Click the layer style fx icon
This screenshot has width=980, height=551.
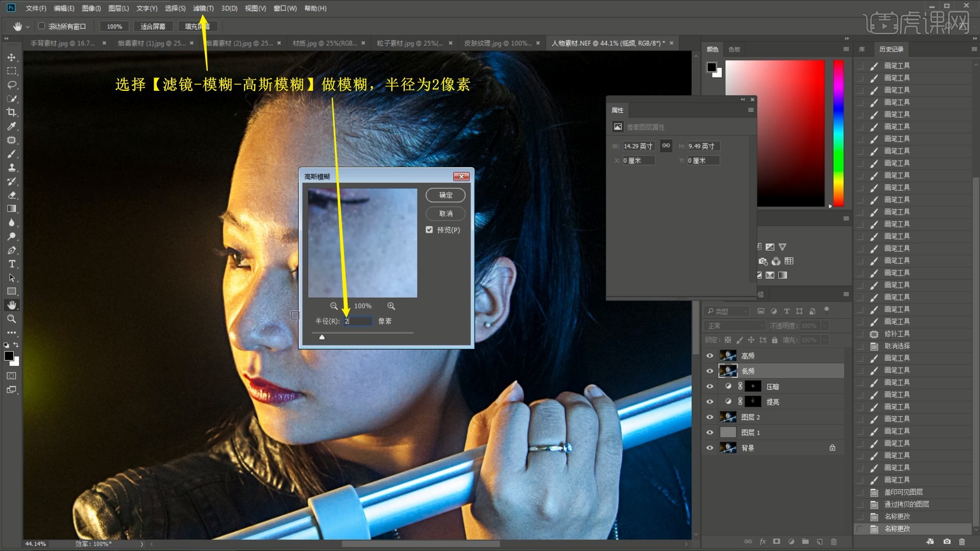(763, 542)
